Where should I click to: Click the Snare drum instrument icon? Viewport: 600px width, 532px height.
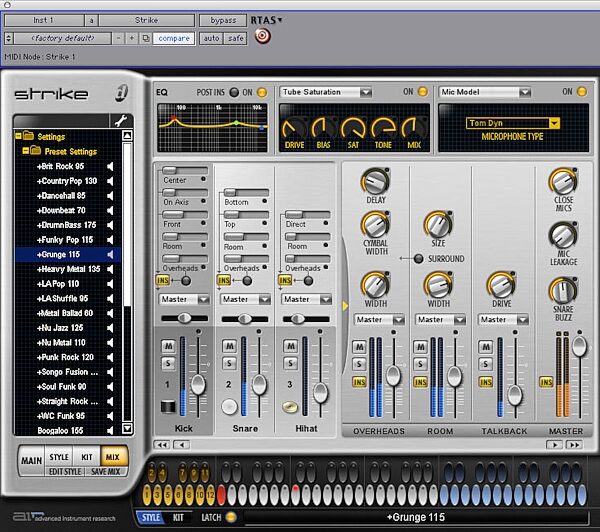pyautogui.click(x=229, y=406)
